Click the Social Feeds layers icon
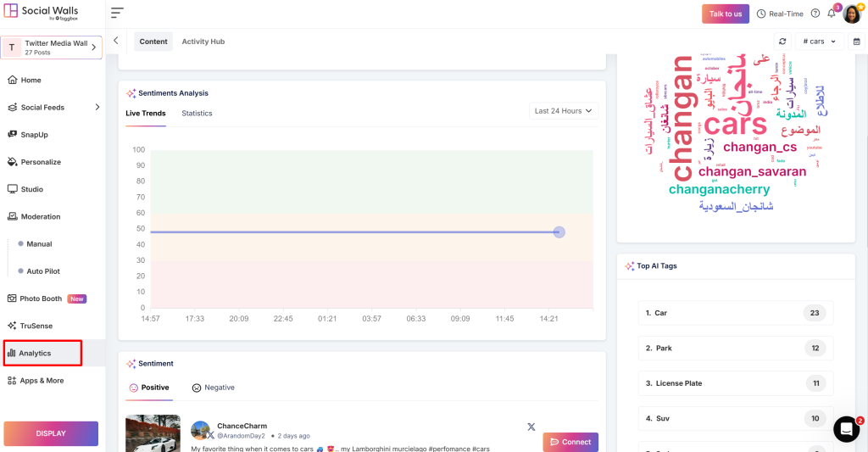The image size is (868, 452). click(x=12, y=108)
